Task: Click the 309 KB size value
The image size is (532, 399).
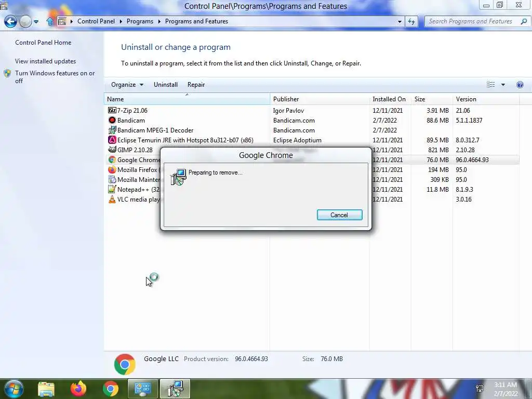Action: click(440, 179)
